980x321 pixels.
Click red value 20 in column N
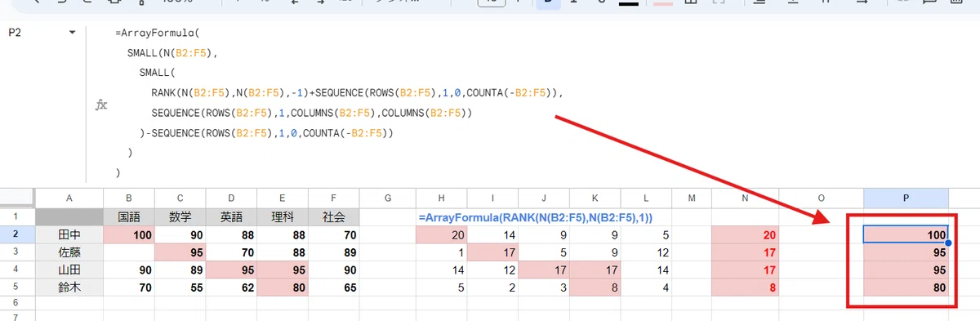click(745, 234)
